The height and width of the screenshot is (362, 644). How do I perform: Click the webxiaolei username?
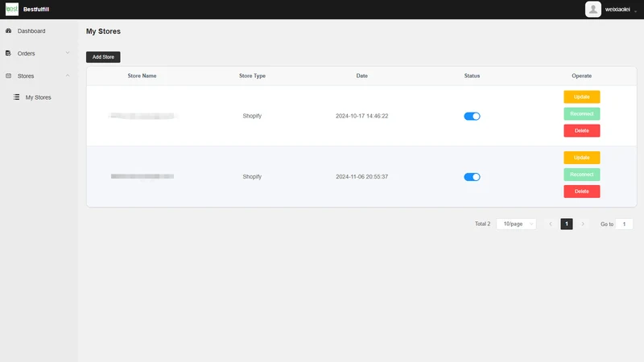617,10
